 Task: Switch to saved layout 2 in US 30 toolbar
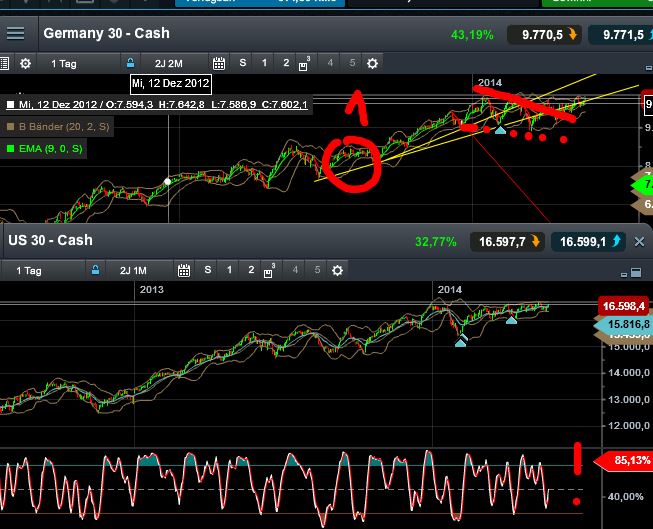click(x=251, y=270)
